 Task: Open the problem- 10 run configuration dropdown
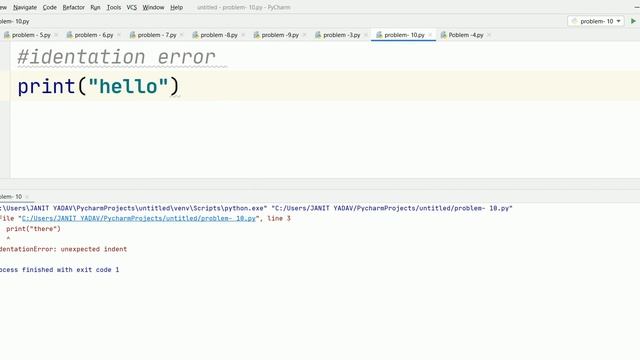pyautogui.click(x=596, y=21)
